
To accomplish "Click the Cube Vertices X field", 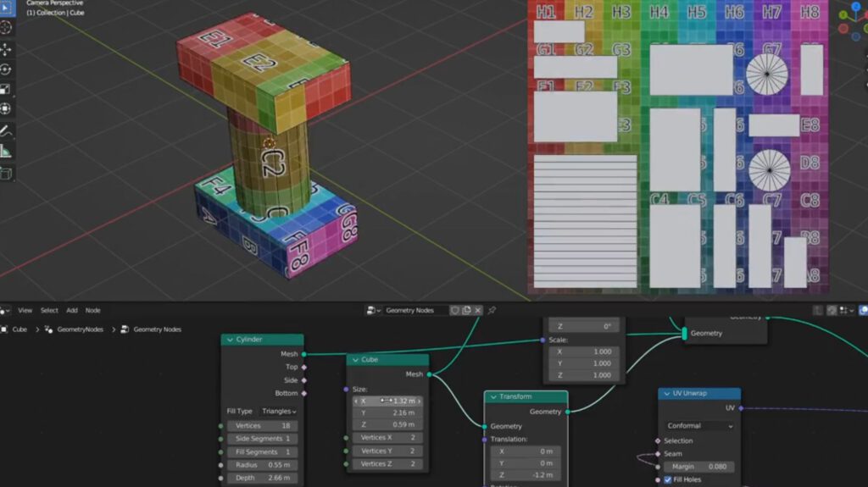I will tap(387, 437).
